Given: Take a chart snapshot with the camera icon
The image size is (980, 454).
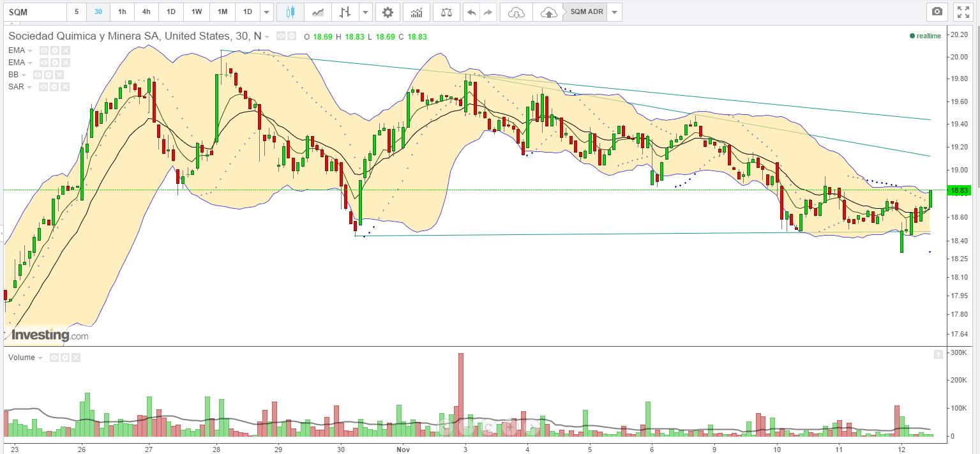Looking at the screenshot, I should click(937, 11).
